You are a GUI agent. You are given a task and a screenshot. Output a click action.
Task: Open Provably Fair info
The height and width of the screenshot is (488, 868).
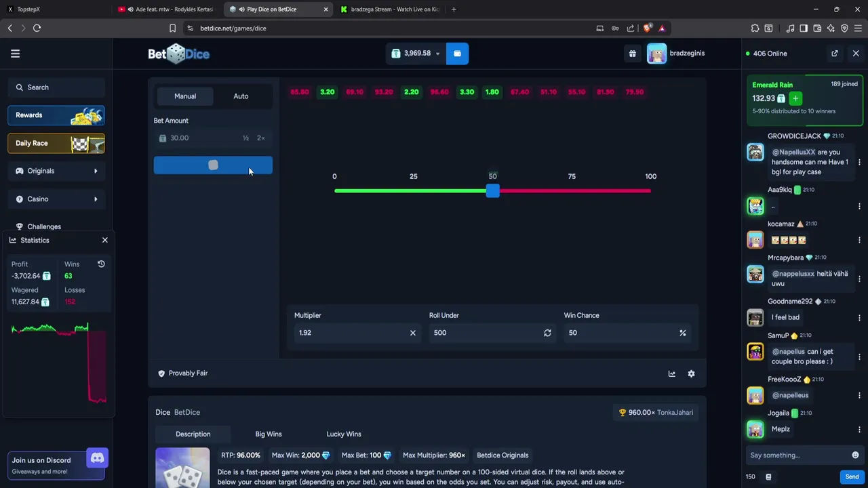182,373
